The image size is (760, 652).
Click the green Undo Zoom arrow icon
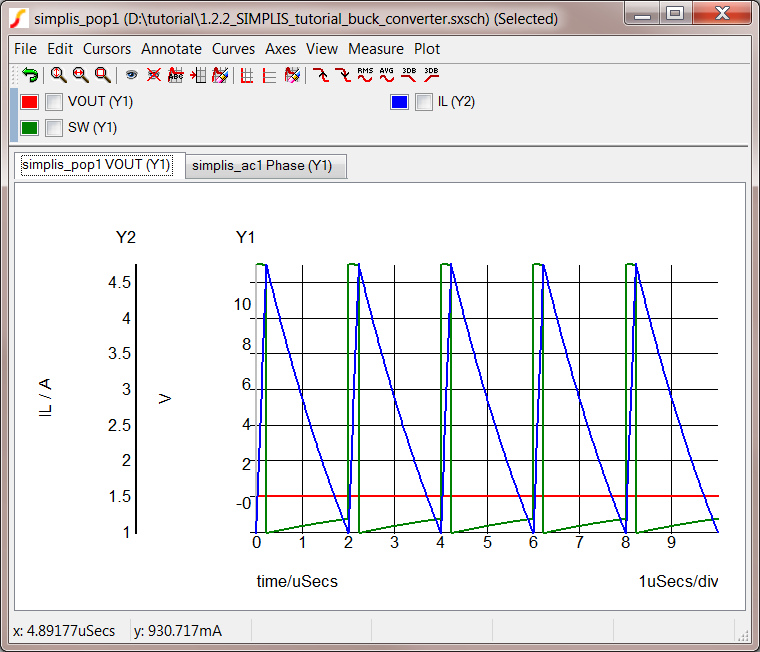[x=30, y=75]
